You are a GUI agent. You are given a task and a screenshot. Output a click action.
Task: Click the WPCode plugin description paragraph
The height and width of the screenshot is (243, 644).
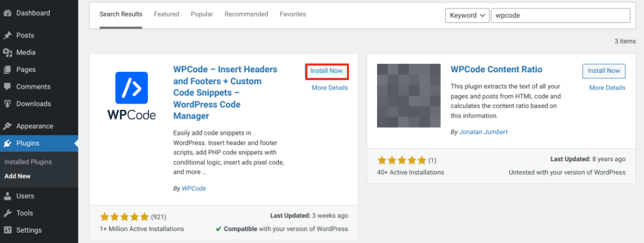point(229,152)
